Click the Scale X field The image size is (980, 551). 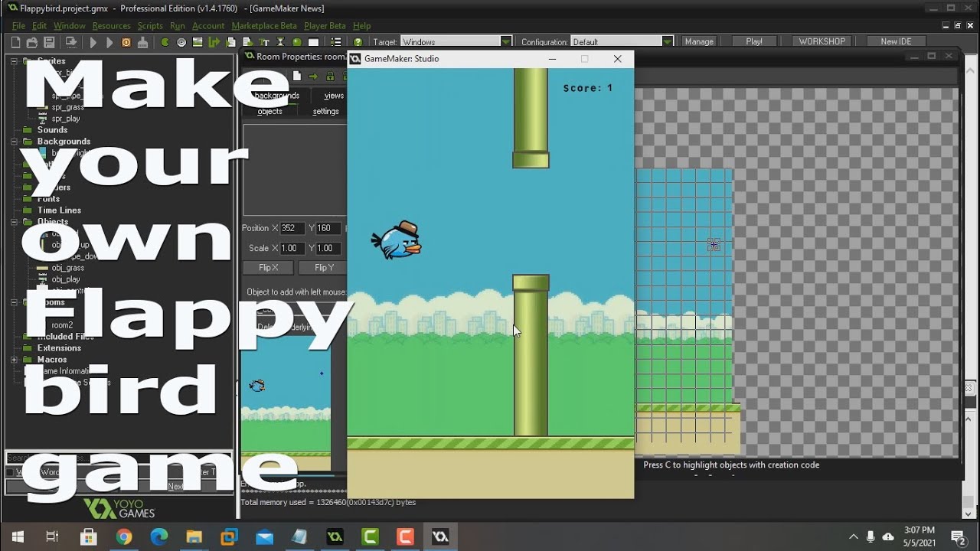click(x=292, y=248)
